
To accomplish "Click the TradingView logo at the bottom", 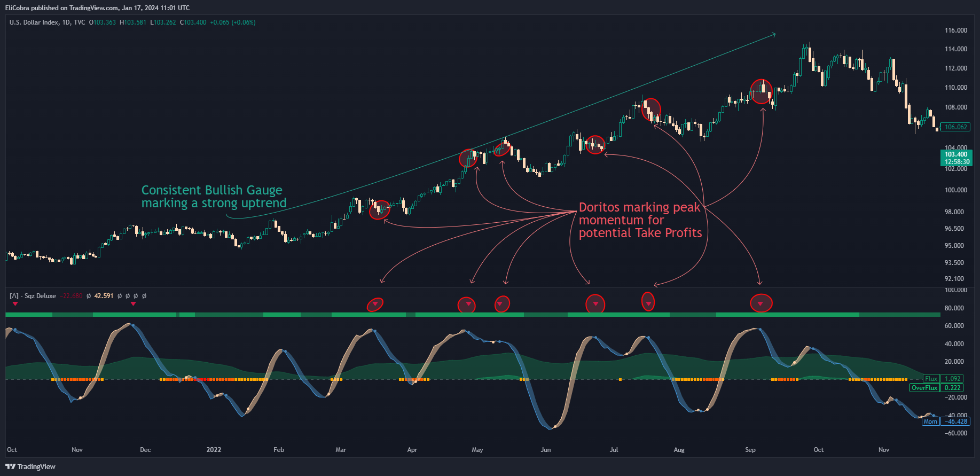I will point(30,466).
